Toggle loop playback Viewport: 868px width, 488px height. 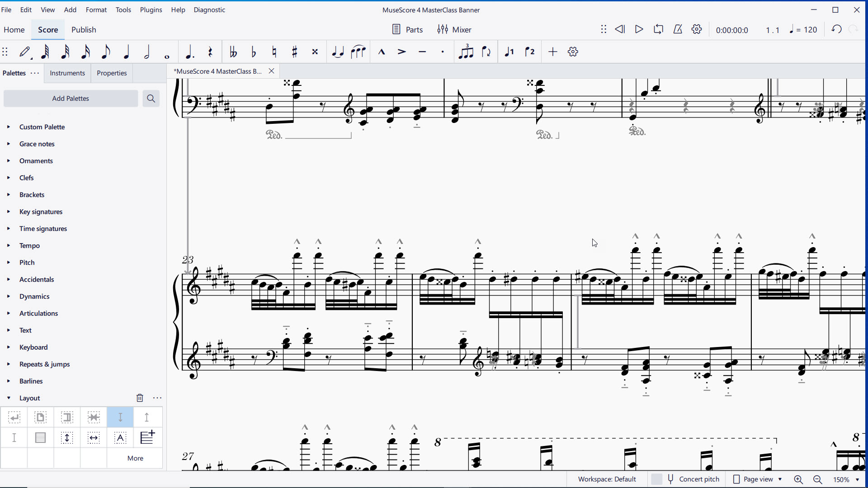[658, 29]
